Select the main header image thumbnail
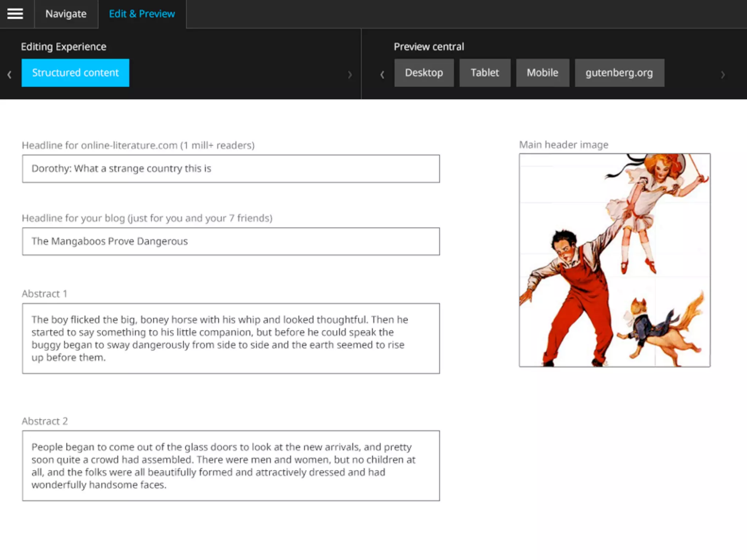This screenshot has height=560, width=747. pos(615,260)
